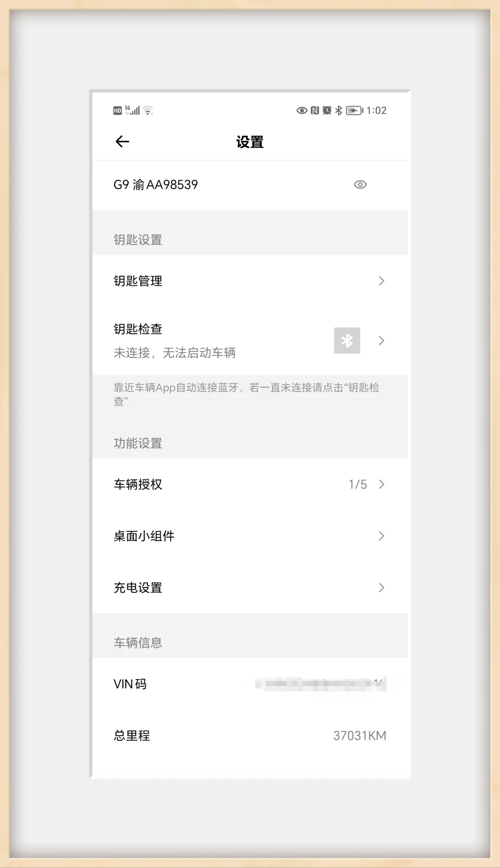
Task: Click the Bluetooth icon in status bar
Action: tap(339, 111)
